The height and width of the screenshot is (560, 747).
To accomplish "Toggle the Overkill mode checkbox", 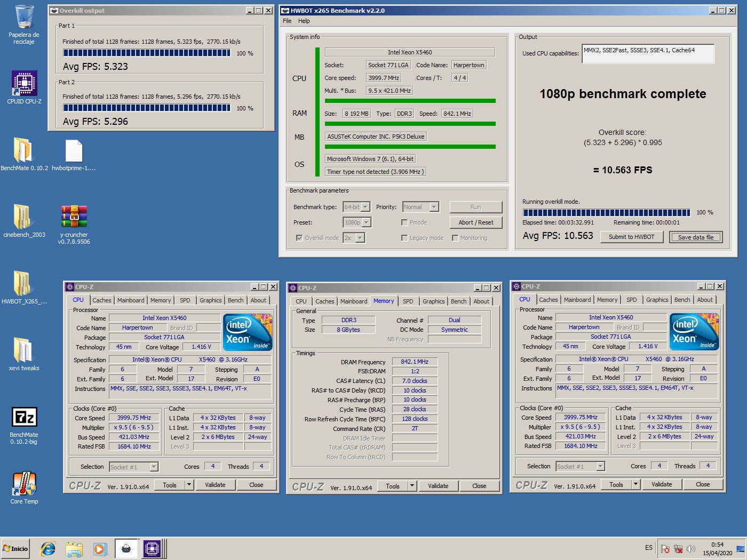I will pyautogui.click(x=299, y=238).
